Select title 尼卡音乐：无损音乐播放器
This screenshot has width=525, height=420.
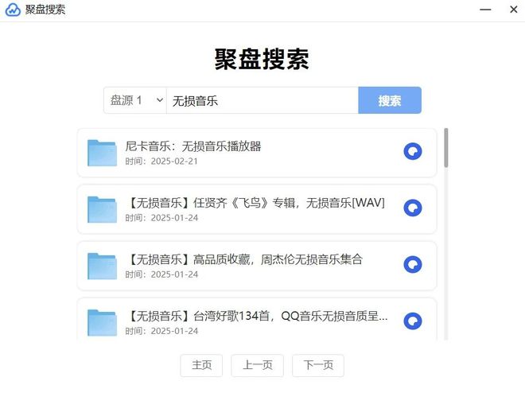pyautogui.click(x=193, y=146)
